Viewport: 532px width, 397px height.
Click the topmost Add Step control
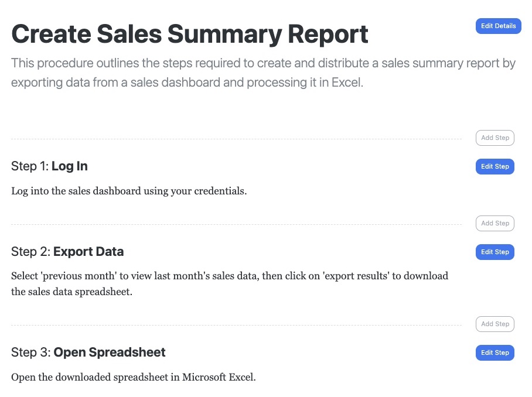(x=495, y=138)
